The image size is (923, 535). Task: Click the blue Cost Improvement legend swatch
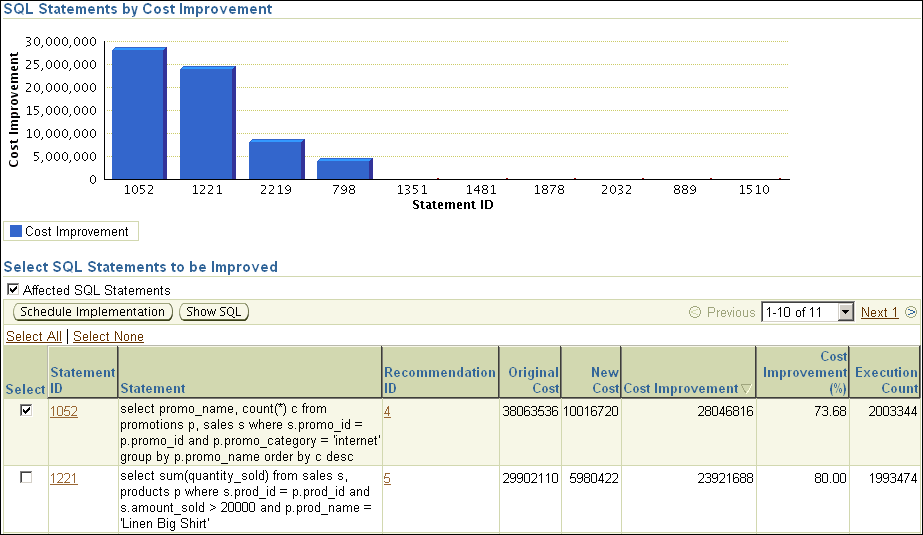(x=15, y=231)
